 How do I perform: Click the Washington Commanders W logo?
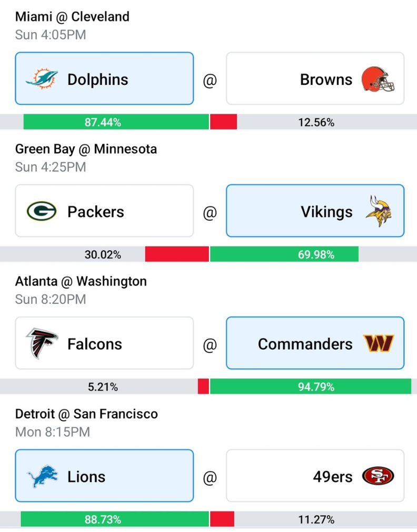[379, 343]
